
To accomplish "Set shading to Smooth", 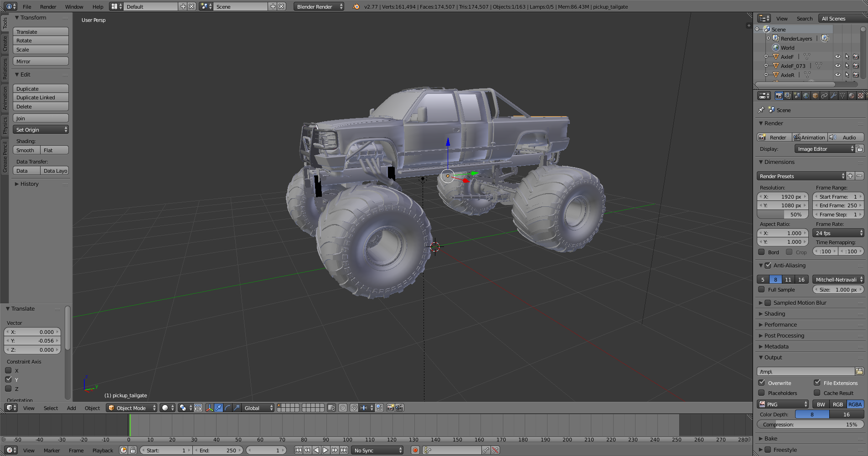I will 26,150.
